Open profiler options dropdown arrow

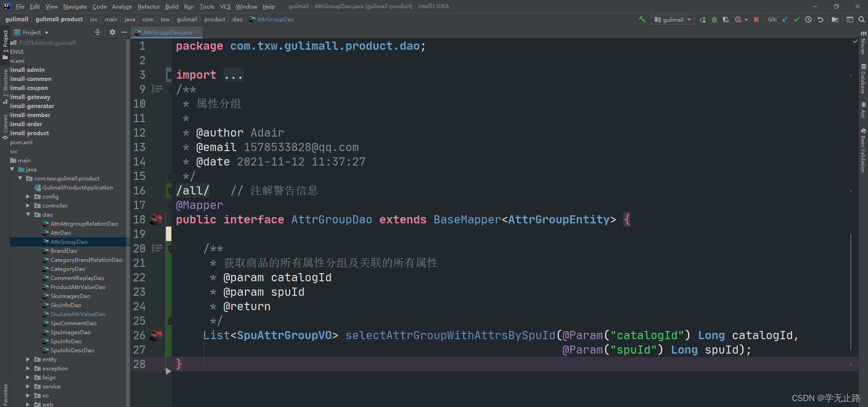pyautogui.click(x=746, y=19)
